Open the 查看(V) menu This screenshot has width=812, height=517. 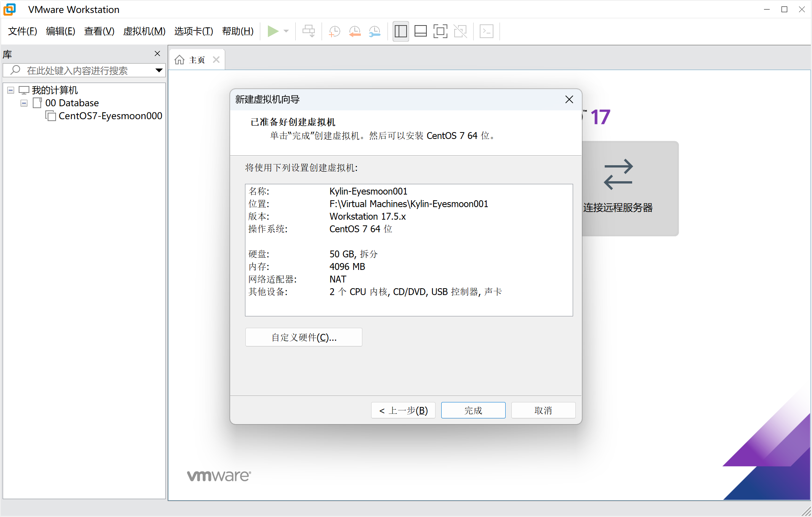(99, 31)
